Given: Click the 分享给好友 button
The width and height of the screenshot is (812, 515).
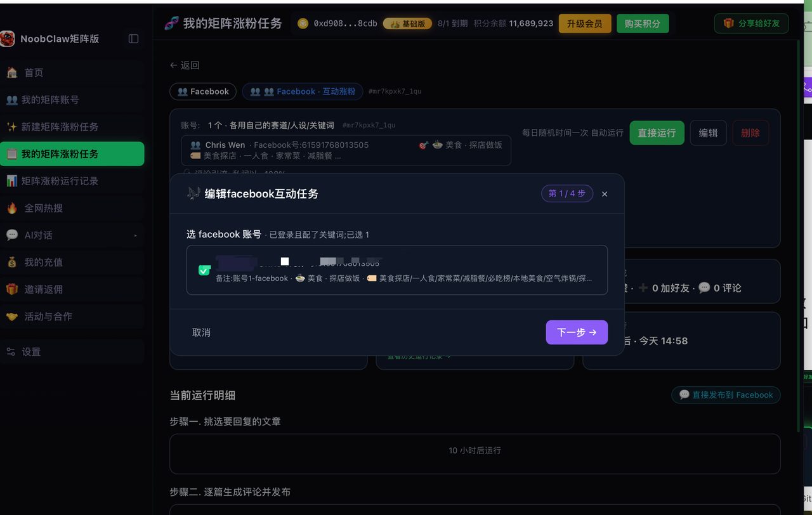Looking at the screenshot, I should [x=752, y=23].
